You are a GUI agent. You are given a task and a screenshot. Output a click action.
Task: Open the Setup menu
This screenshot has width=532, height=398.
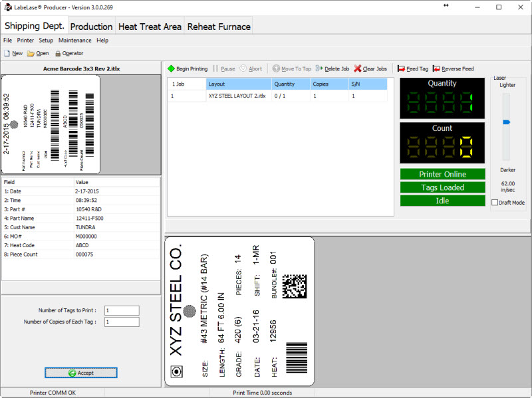coord(46,41)
